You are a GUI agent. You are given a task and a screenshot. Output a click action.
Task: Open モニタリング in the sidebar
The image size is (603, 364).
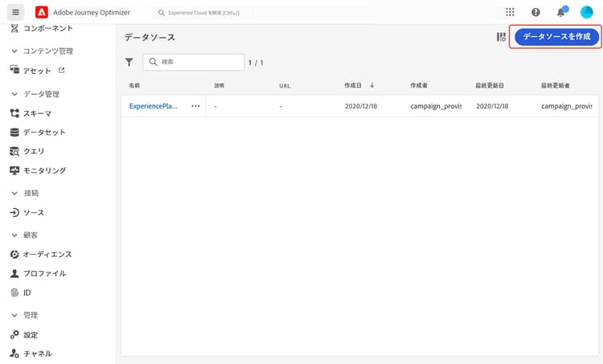pos(44,170)
